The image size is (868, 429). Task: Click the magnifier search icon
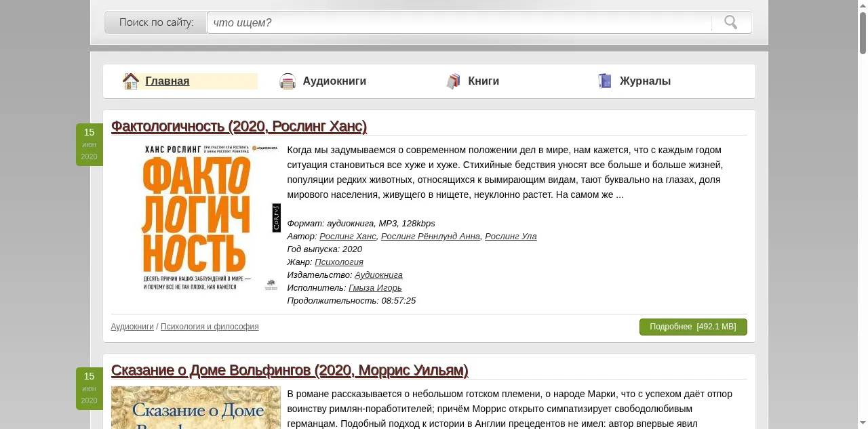pyautogui.click(x=730, y=22)
